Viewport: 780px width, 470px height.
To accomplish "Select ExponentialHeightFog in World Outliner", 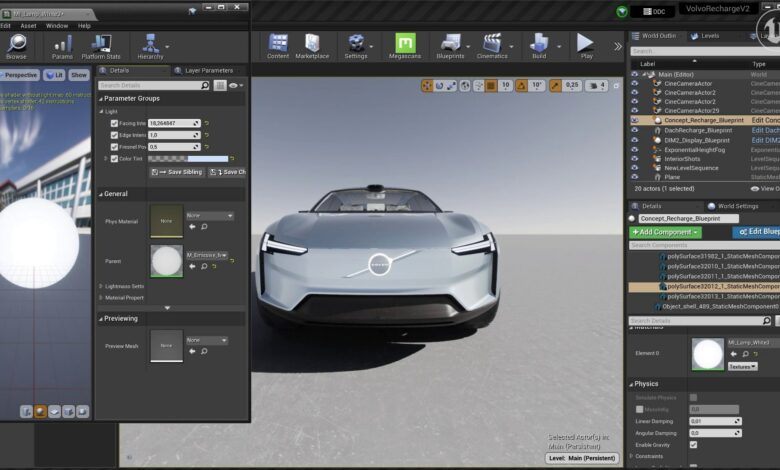I will tap(694, 150).
